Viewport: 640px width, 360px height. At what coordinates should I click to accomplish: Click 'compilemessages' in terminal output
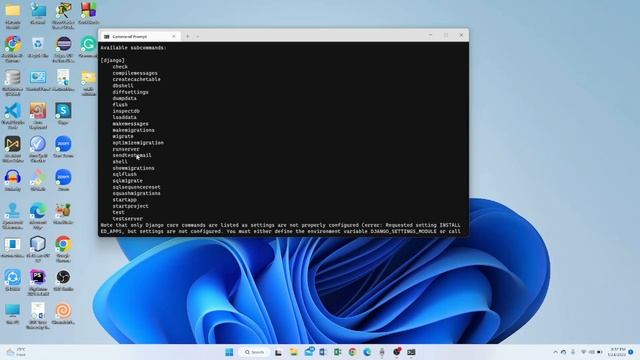click(135, 73)
